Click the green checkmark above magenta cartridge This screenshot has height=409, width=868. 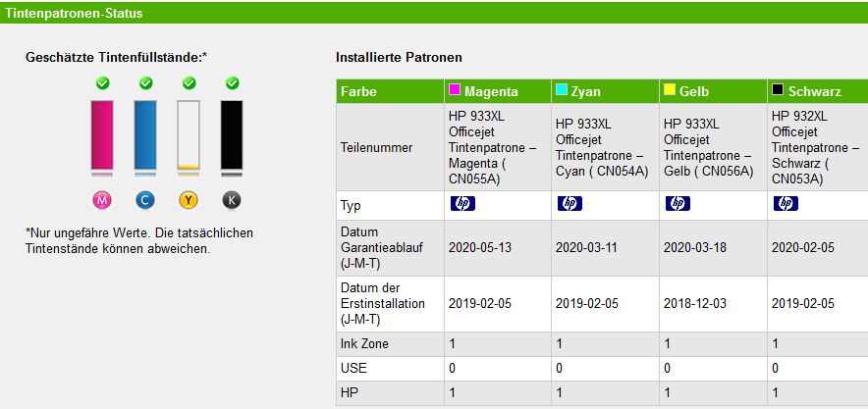[x=102, y=83]
